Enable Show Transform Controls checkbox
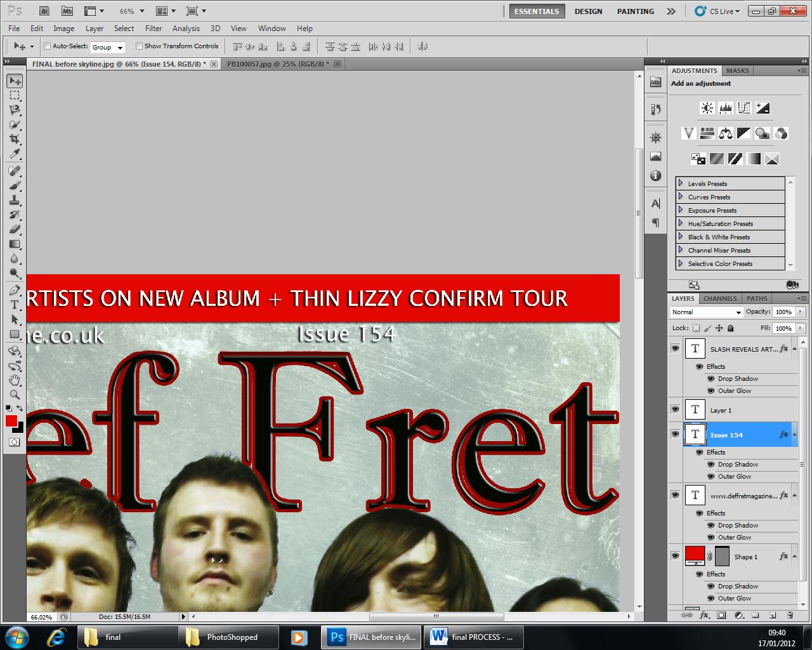This screenshot has width=812, height=650. click(140, 46)
